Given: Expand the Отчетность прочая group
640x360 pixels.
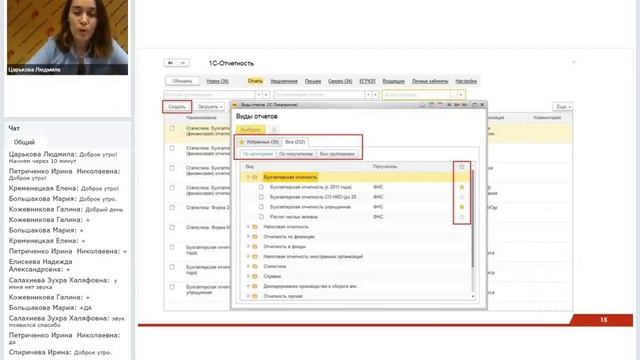Looking at the screenshot, I should tap(248, 296).
